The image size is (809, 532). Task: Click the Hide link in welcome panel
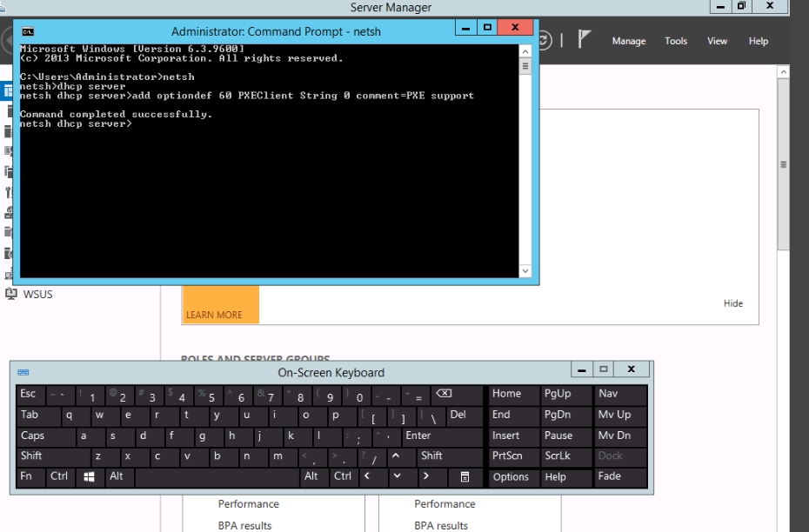coord(733,303)
